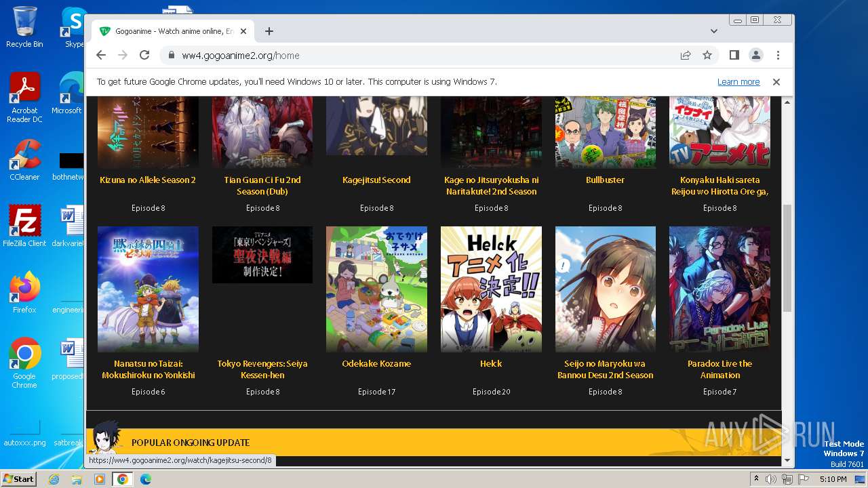Click the browser Back arrow
Screen dimensions: 868x488
pos(101,56)
